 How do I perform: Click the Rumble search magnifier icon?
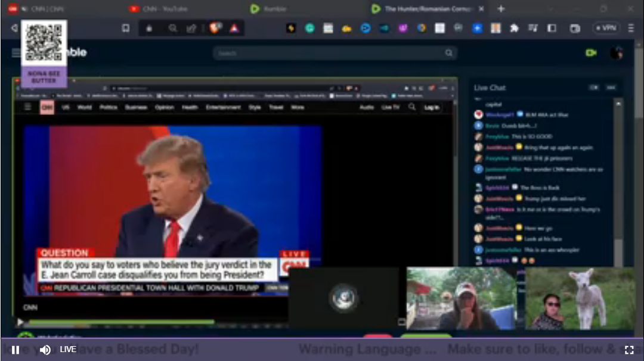[448, 53]
